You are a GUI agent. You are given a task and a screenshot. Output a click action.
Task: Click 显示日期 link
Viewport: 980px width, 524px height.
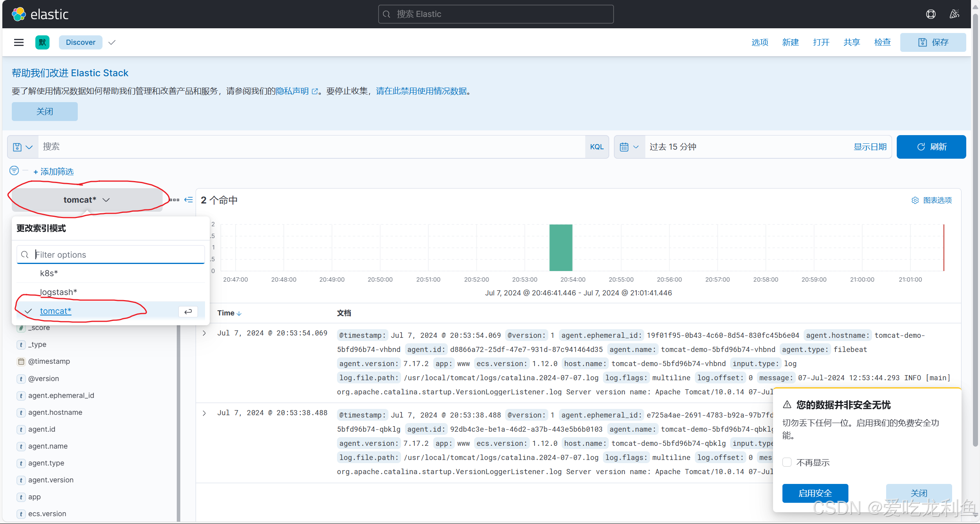pyautogui.click(x=870, y=147)
